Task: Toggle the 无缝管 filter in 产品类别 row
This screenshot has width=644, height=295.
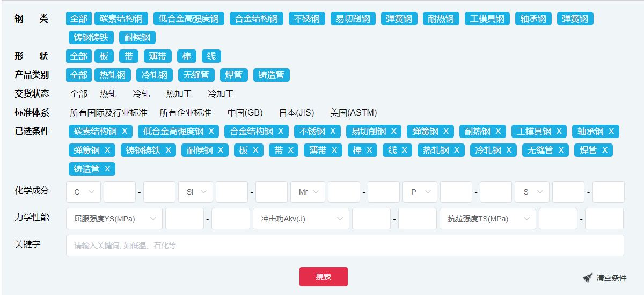Action: click(x=196, y=75)
